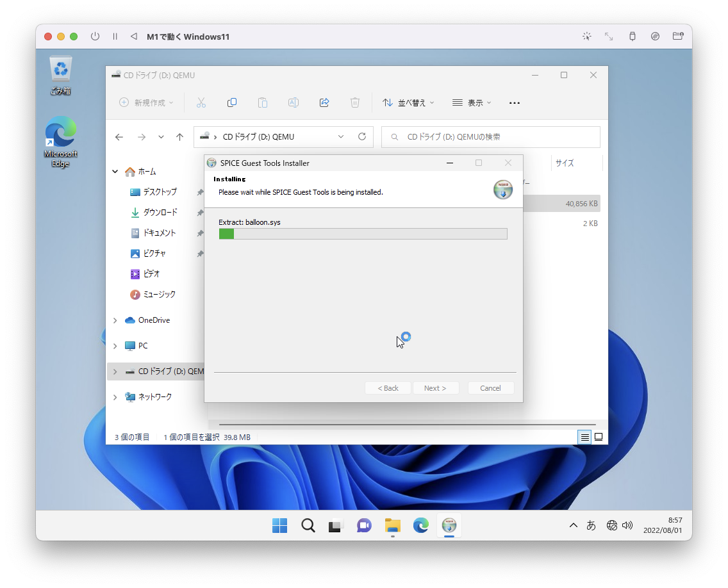The image size is (728, 588).
Task: Click the Delete trash icon in Explorer
Action: coord(355,102)
